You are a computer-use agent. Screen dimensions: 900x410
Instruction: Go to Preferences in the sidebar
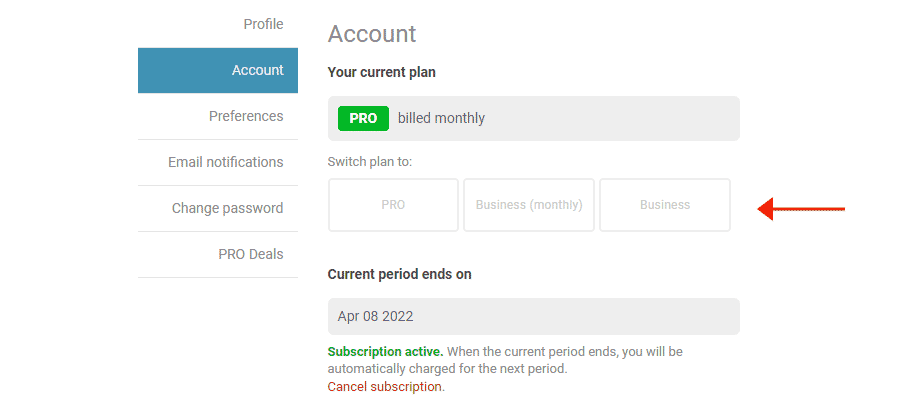click(x=218, y=116)
